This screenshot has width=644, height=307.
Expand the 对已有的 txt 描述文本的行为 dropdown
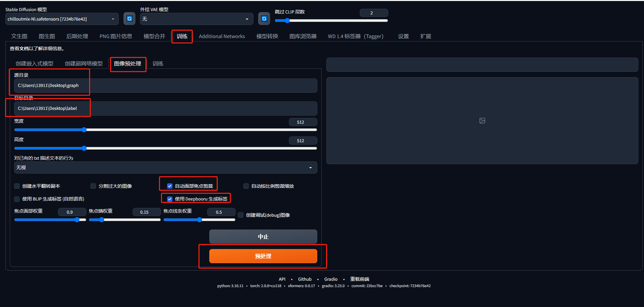pos(165,167)
